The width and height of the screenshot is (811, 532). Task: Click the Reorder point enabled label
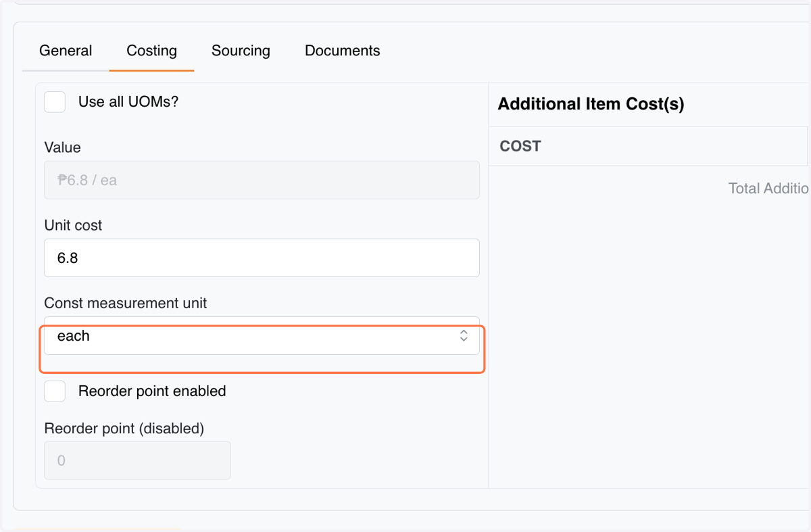pyautogui.click(x=152, y=391)
